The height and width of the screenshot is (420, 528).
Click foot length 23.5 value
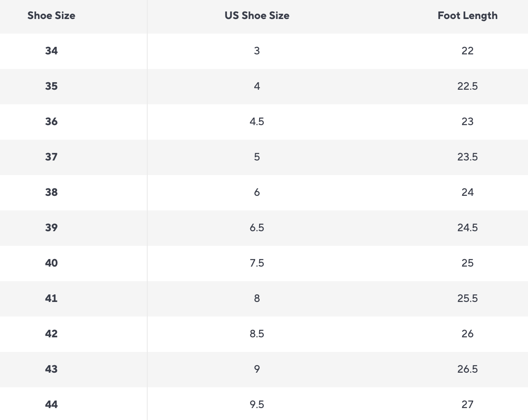click(x=467, y=157)
